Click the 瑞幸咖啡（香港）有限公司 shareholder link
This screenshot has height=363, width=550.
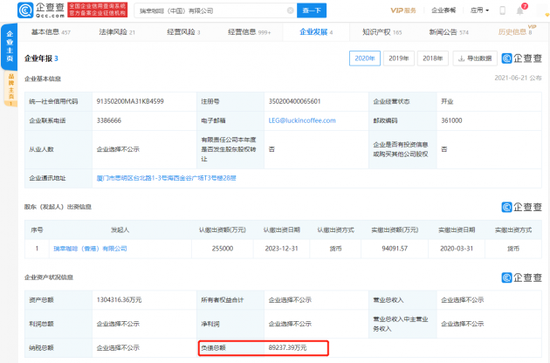click(90, 249)
